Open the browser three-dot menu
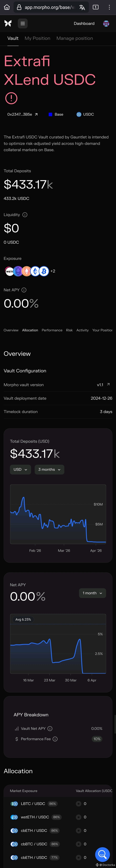 tap(109, 7)
